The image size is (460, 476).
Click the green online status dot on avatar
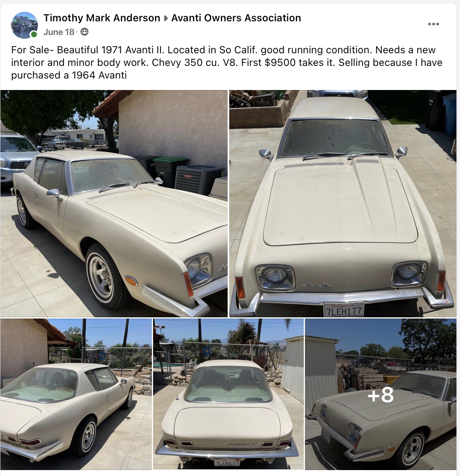click(x=34, y=34)
